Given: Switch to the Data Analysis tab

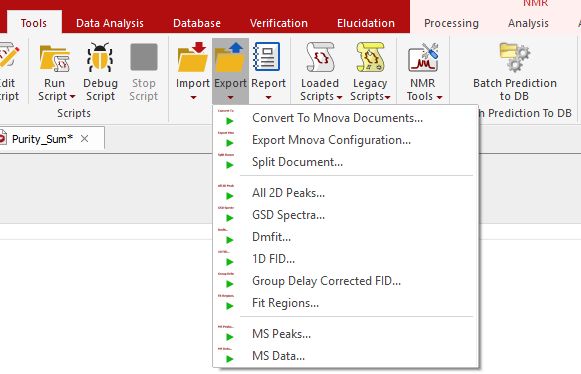Looking at the screenshot, I should (x=110, y=23).
